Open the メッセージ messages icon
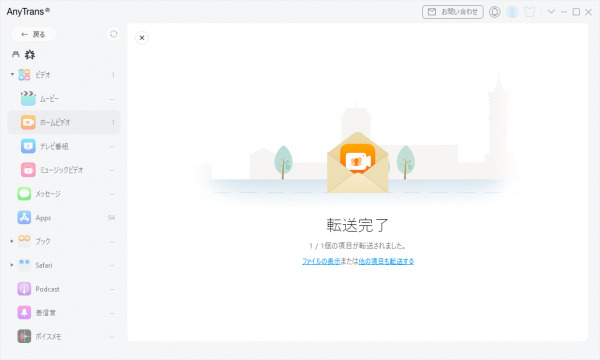The height and width of the screenshot is (360, 600). coord(24,194)
